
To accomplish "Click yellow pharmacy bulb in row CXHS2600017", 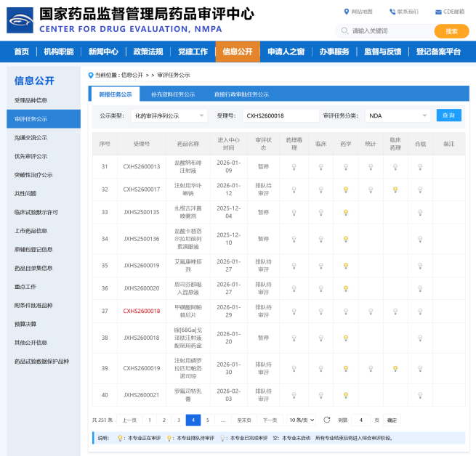I will [x=345, y=190].
